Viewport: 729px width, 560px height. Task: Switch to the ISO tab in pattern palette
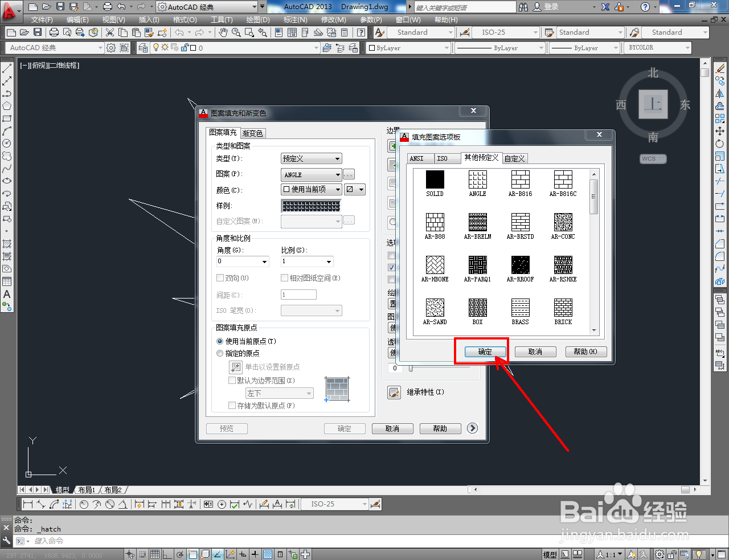448,158
